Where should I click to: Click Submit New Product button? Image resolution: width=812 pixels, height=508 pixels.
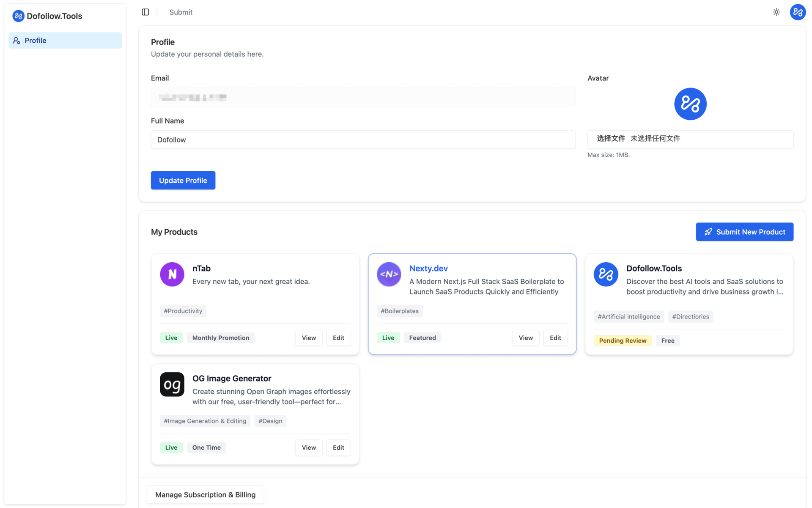coord(744,232)
